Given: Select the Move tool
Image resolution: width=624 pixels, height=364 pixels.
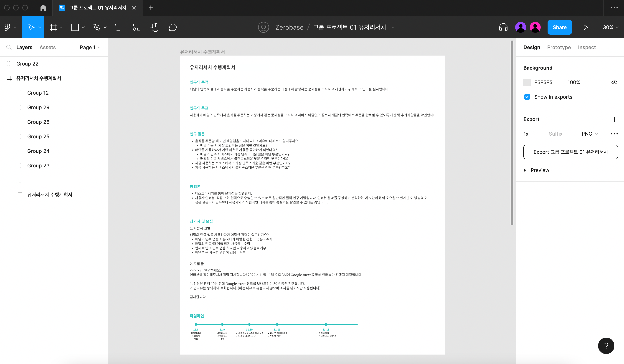Looking at the screenshot, I should (31, 27).
